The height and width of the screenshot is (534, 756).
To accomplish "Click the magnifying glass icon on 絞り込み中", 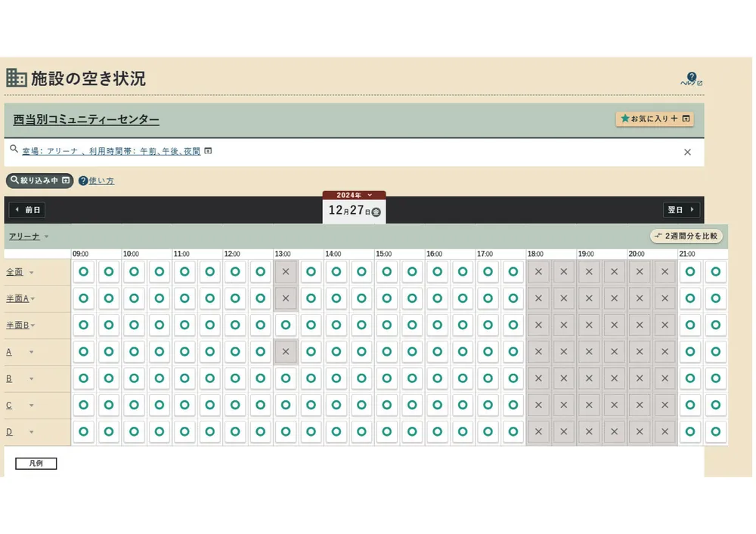I will [x=16, y=181].
